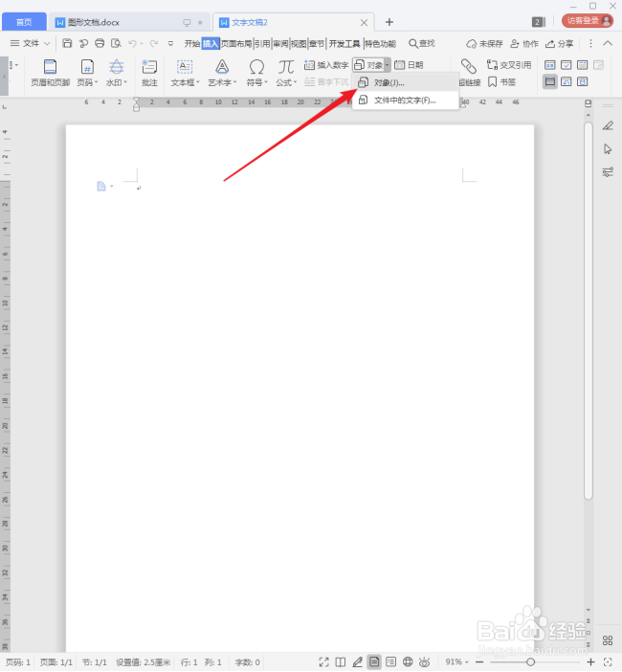Click the Export to PDF icon
The image size is (622, 672).
coord(83,43)
